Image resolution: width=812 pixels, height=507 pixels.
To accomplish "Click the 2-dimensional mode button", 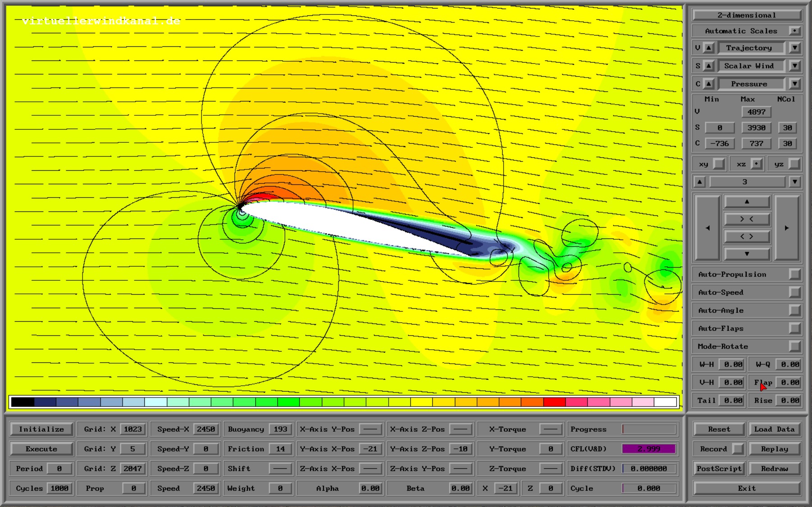I will [x=747, y=15].
